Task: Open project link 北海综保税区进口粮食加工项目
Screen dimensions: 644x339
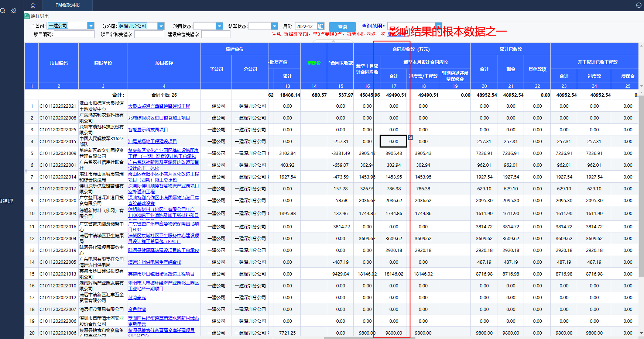Action: pyautogui.click(x=159, y=118)
